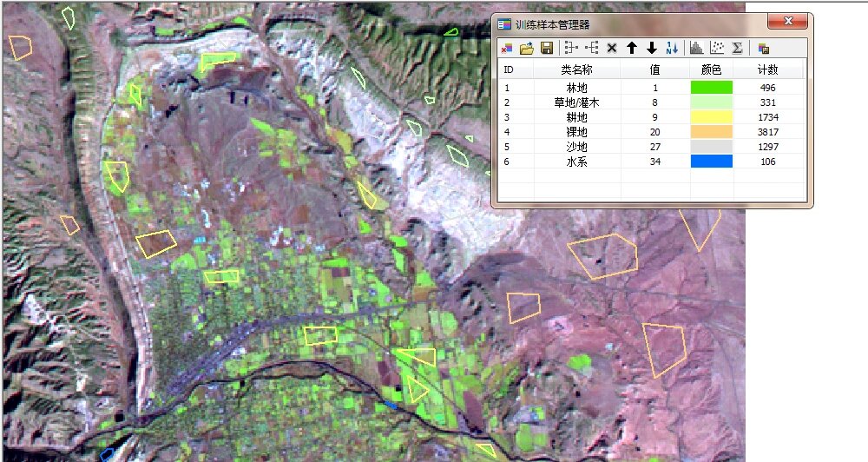Click the count 106 for 水系
This screenshot has height=462, width=868.
pyautogui.click(x=768, y=162)
